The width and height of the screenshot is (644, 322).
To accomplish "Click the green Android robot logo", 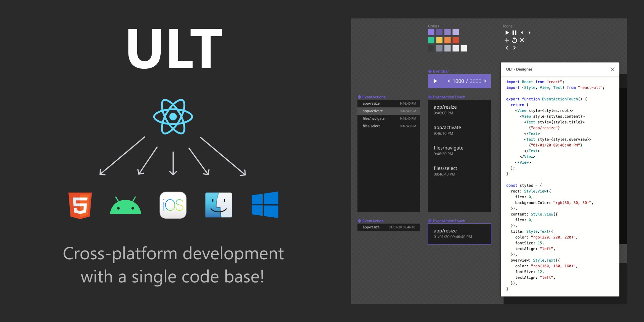I will (x=125, y=205).
